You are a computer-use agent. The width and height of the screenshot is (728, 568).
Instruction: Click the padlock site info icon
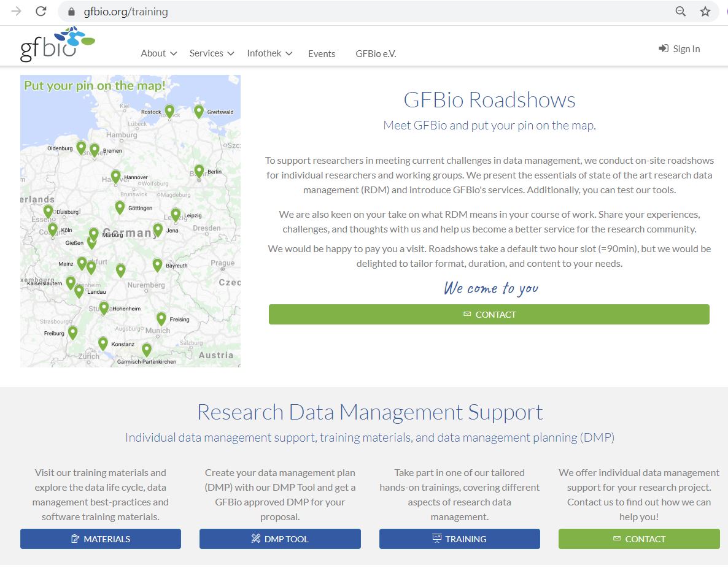pyautogui.click(x=71, y=12)
